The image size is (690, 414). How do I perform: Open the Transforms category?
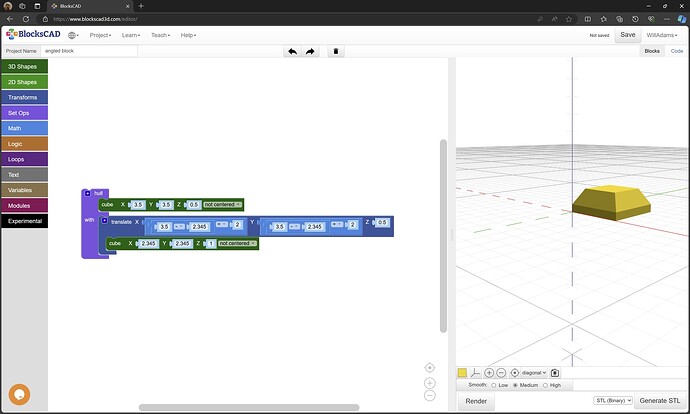pyautogui.click(x=25, y=97)
